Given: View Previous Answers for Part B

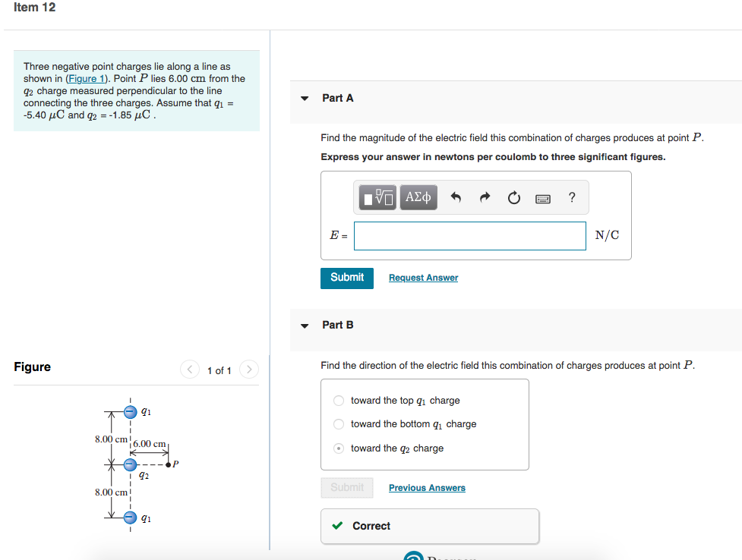Looking at the screenshot, I should [426, 487].
